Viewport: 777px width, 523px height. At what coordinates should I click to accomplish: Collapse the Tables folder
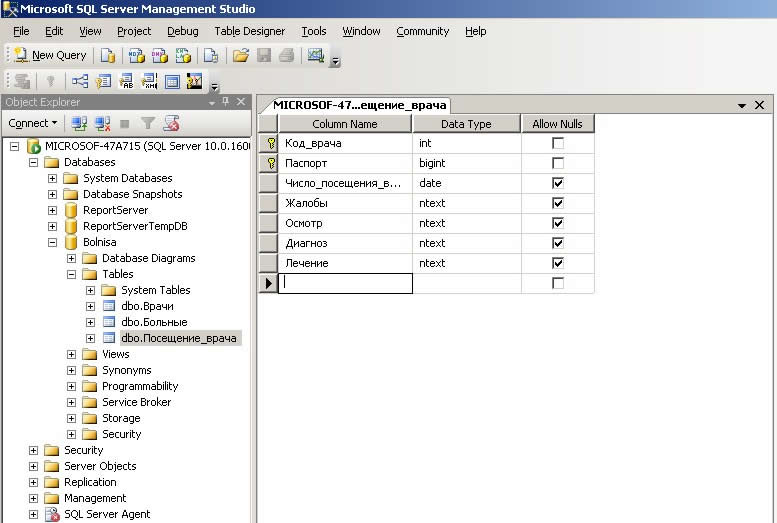tap(71, 274)
